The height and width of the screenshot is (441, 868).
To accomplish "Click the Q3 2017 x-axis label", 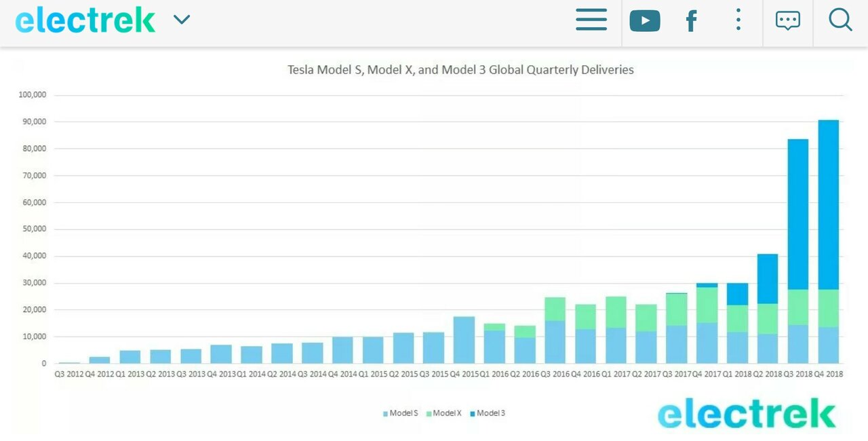I will (677, 374).
